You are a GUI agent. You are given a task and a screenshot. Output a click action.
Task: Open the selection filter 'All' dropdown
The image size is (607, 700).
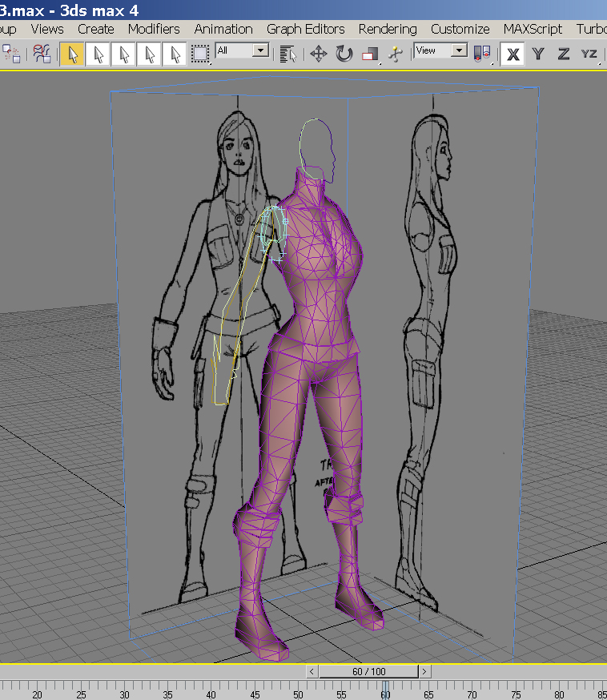click(260, 50)
